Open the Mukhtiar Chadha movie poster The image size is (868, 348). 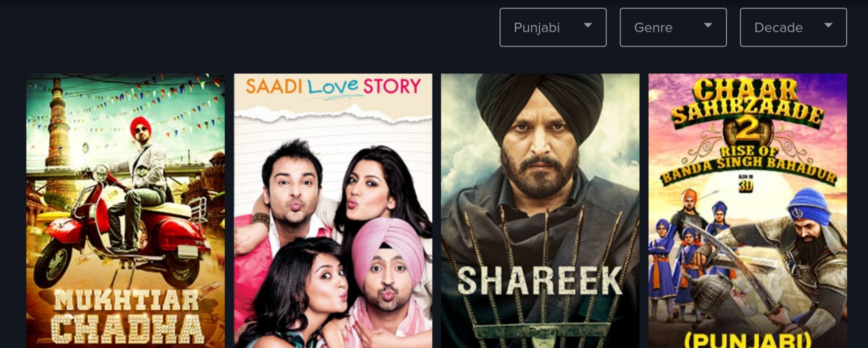[125, 211]
